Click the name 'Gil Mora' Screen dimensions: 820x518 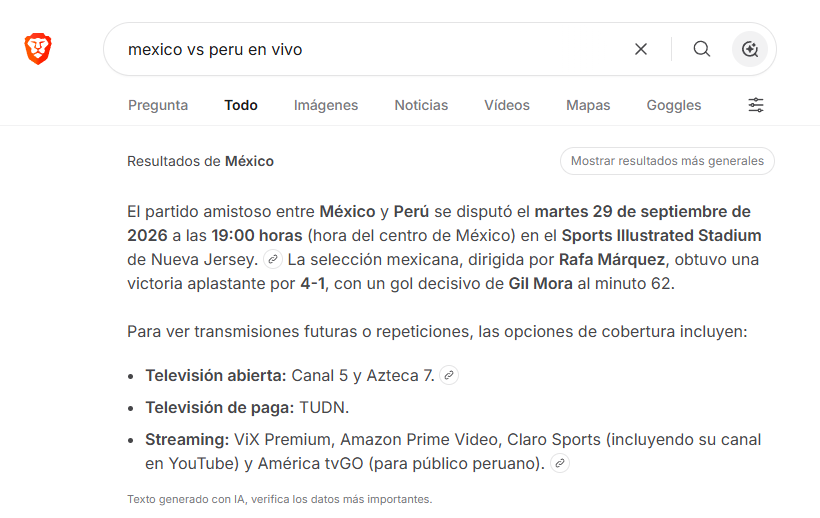[x=541, y=283]
